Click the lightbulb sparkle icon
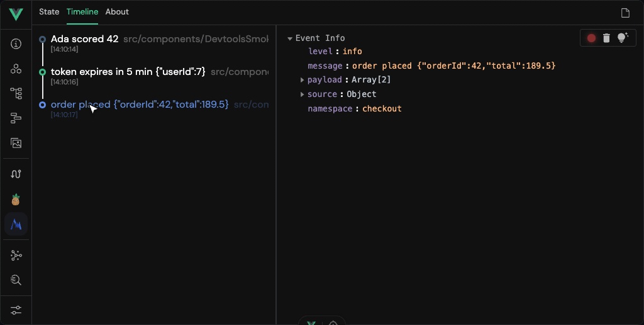The image size is (644, 325). tap(623, 38)
